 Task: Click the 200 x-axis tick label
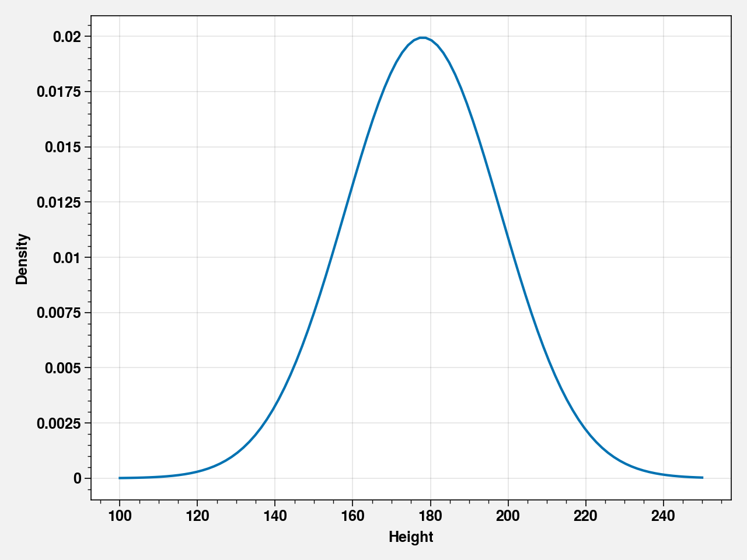tap(508, 516)
